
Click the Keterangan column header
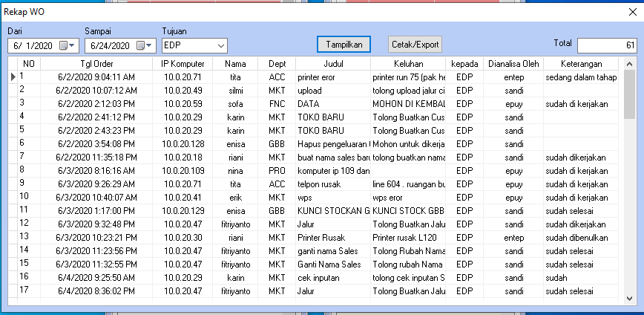click(x=582, y=64)
